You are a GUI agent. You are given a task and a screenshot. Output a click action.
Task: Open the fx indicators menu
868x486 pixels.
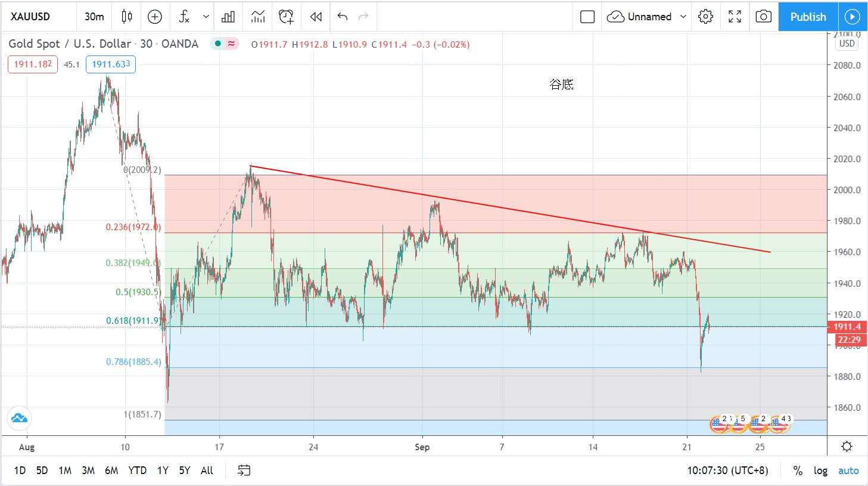[x=185, y=17]
